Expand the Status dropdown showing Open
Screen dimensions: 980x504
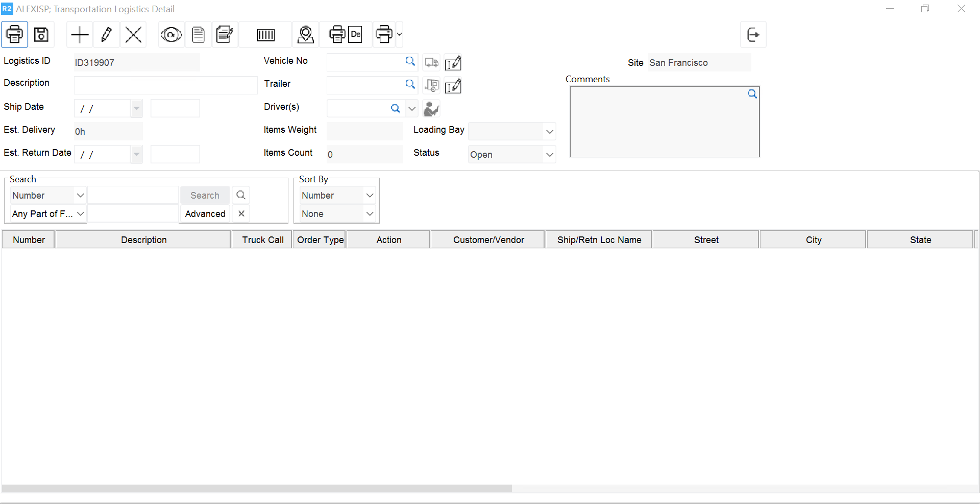549,155
